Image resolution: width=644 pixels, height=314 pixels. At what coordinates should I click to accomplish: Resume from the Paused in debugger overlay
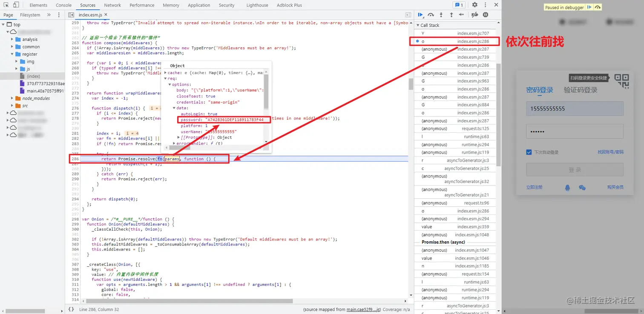click(589, 7)
